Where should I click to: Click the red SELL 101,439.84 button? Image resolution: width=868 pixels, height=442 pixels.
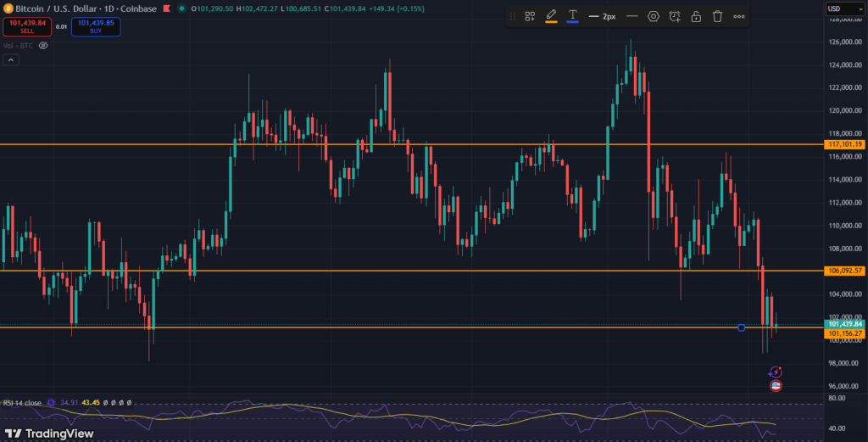[x=27, y=26]
